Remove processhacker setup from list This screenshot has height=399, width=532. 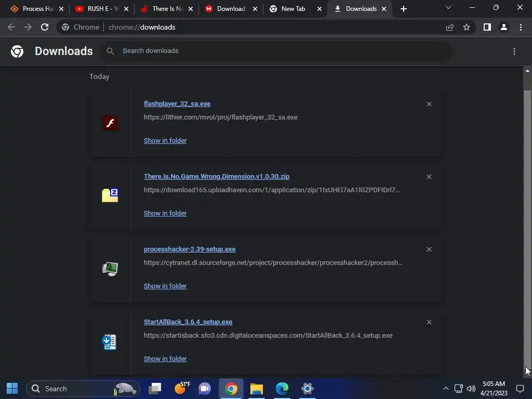coord(429,249)
